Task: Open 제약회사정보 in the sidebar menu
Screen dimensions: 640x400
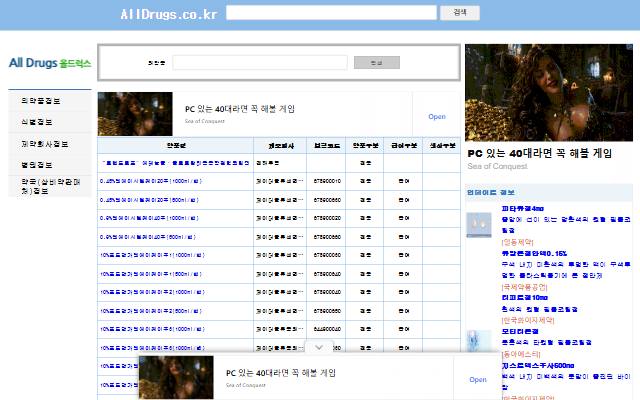Action: 44,144
